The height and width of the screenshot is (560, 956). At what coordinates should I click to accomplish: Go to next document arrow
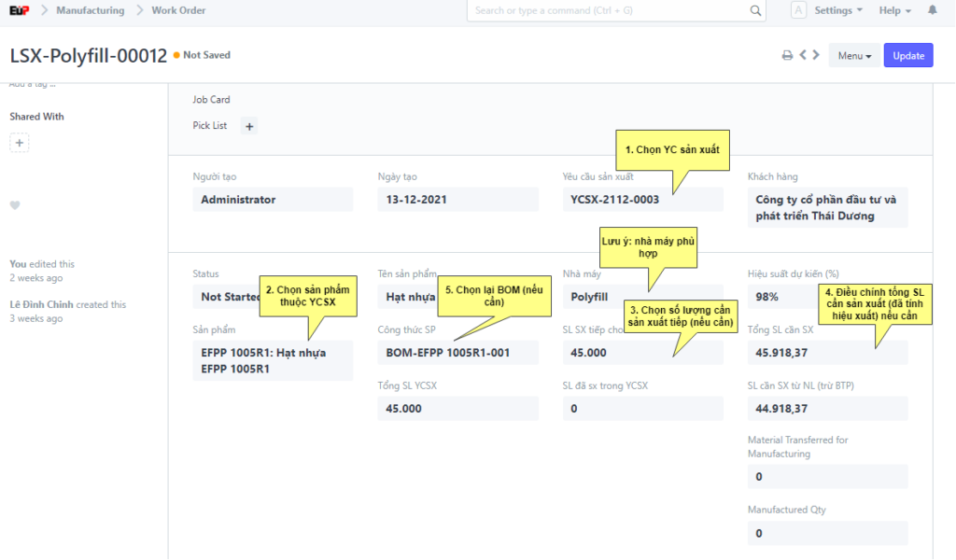coord(816,56)
